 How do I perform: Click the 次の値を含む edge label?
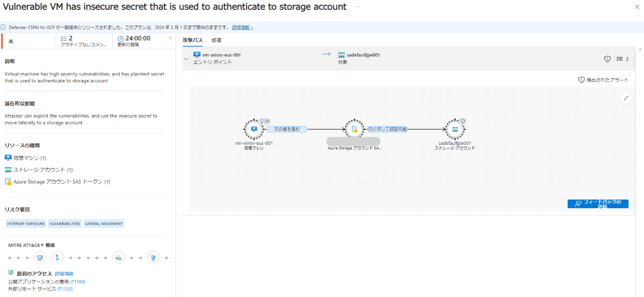pyautogui.click(x=287, y=129)
